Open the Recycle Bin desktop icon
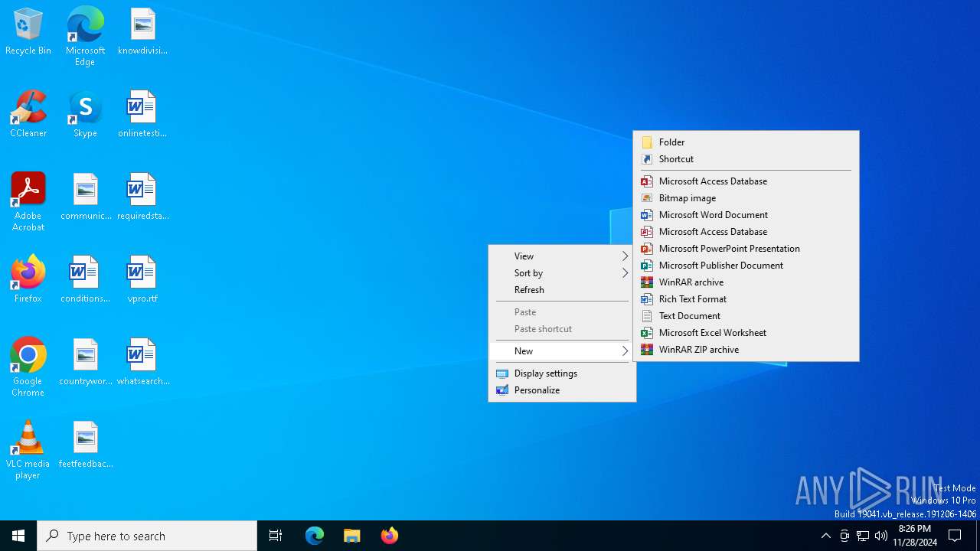 (x=28, y=32)
